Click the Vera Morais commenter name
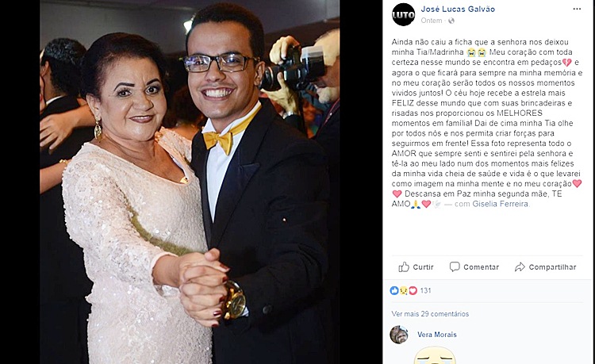Screen dimensions: 595x364 tap(437, 335)
